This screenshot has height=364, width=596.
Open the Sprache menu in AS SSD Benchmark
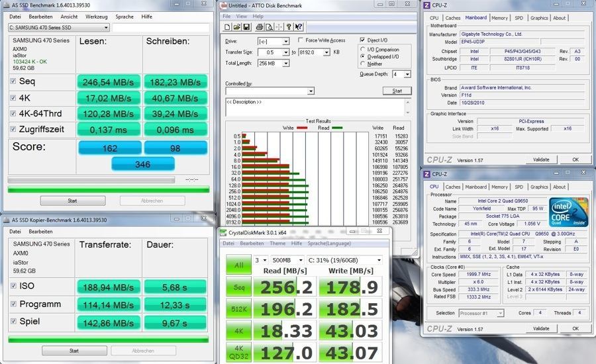tap(124, 17)
